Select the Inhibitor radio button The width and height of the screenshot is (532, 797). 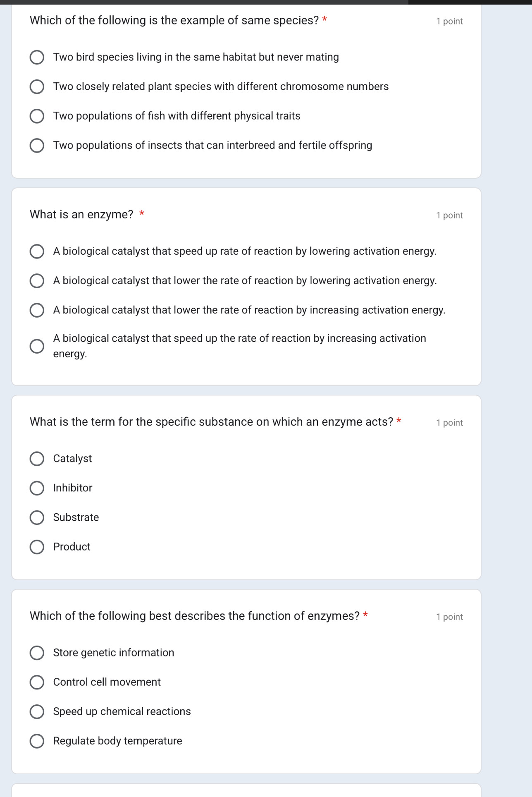click(37, 488)
